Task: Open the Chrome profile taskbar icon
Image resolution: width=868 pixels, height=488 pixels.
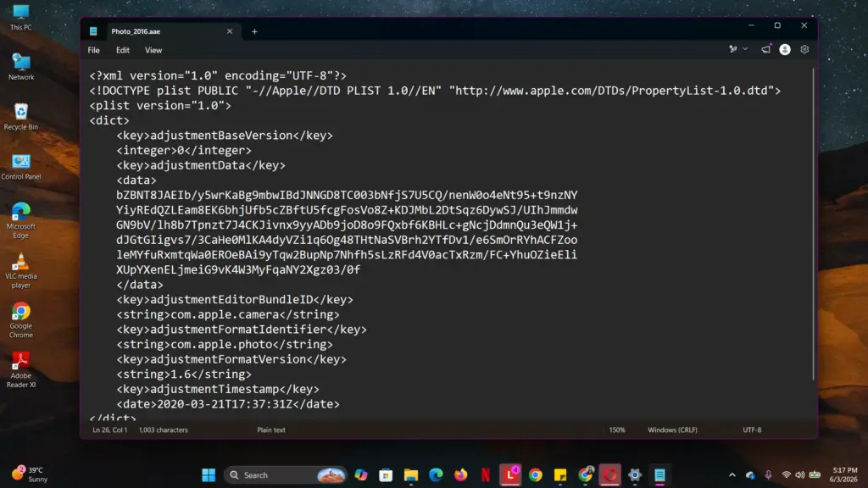Action: click(585, 474)
